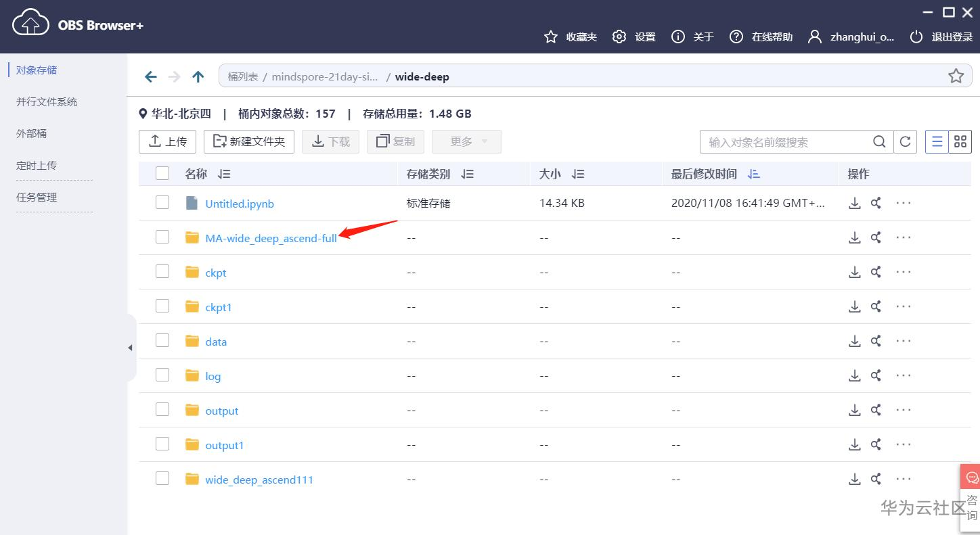Tick the select-all checkbox in header
The image size is (980, 535).
(162, 174)
